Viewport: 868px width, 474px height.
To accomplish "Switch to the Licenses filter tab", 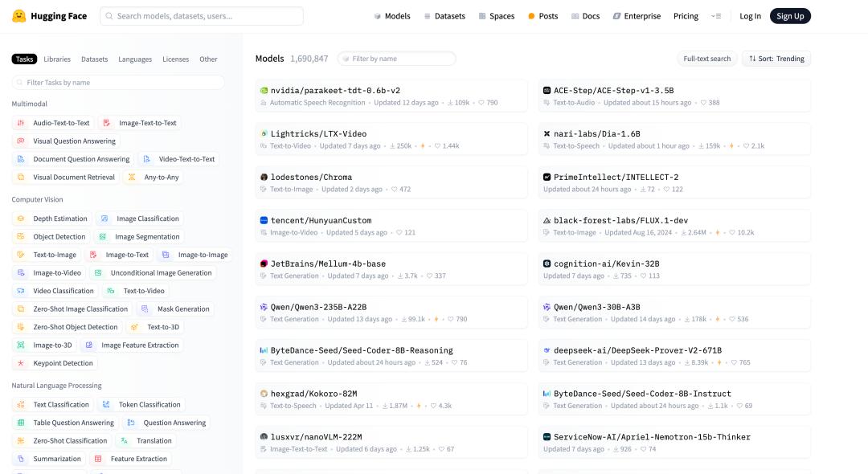I will coord(175,59).
